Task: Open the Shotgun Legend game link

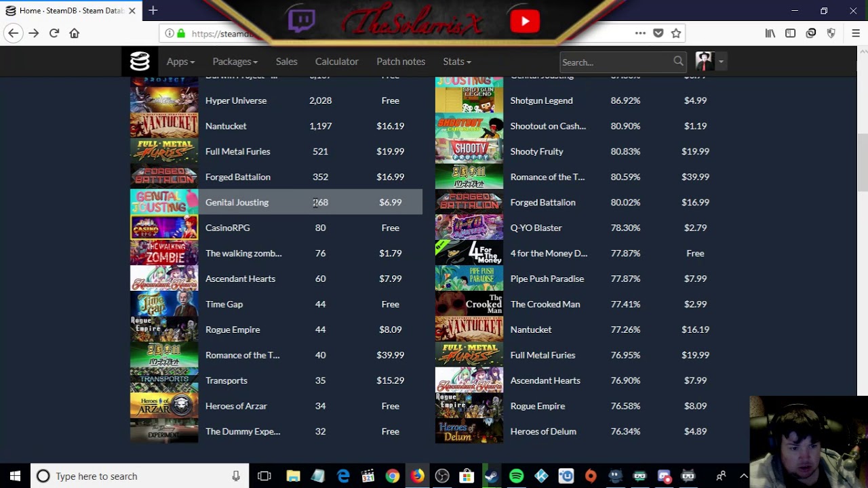Action: pyautogui.click(x=541, y=100)
